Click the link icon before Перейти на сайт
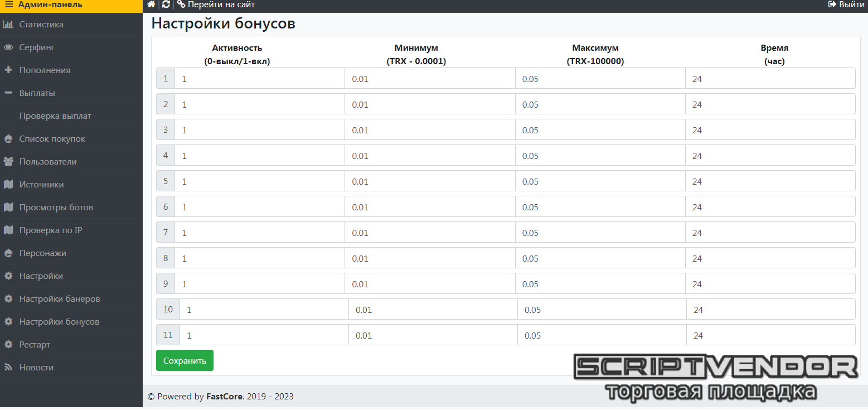This screenshot has width=868, height=410. [181, 4]
